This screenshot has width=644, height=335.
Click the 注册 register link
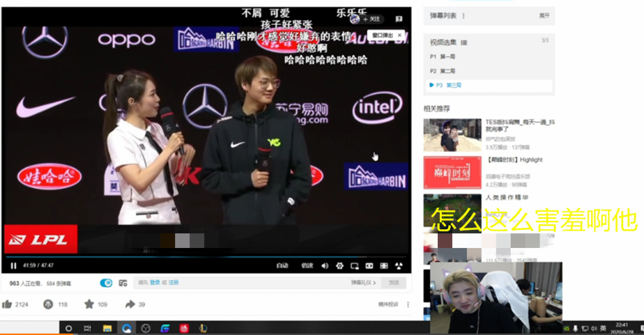click(x=174, y=282)
